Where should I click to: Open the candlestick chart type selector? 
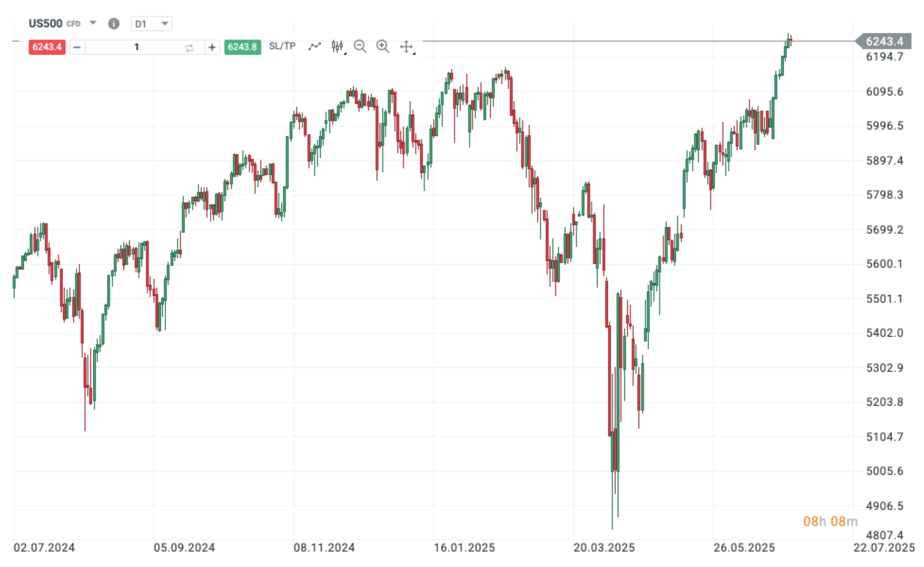338,47
